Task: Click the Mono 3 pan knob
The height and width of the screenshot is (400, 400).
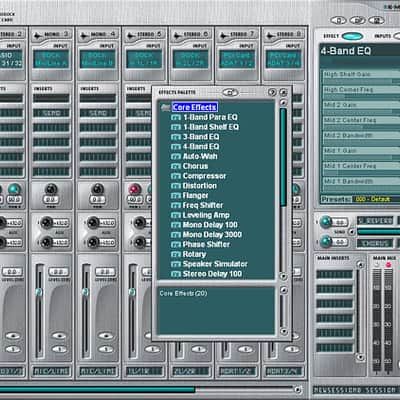Action: [51, 189]
